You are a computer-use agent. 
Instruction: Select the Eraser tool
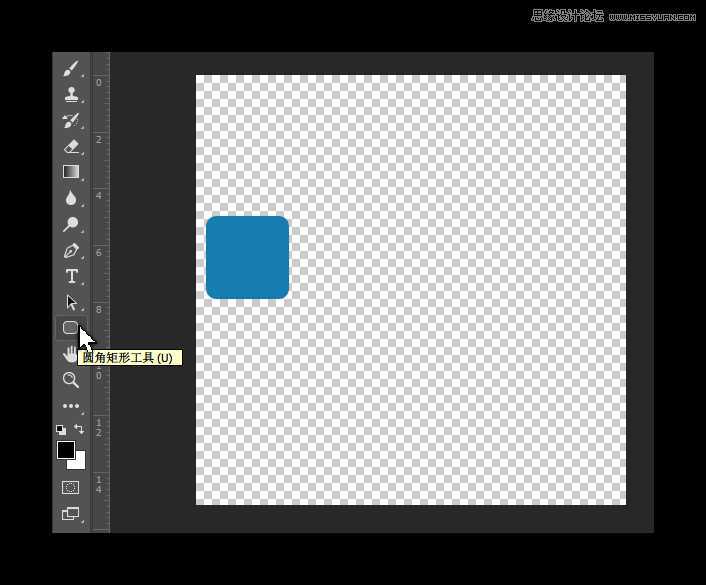pyautogui.click(x=71, y=146)
